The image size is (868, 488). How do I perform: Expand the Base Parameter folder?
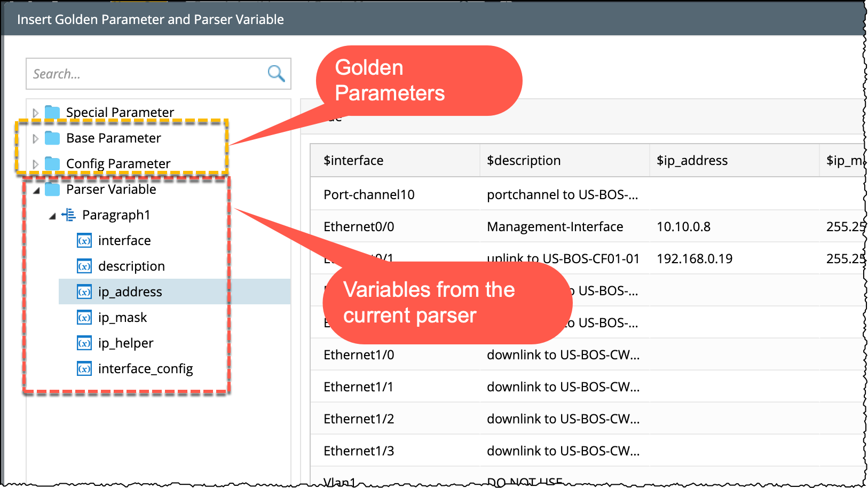(x=36, y=139)
